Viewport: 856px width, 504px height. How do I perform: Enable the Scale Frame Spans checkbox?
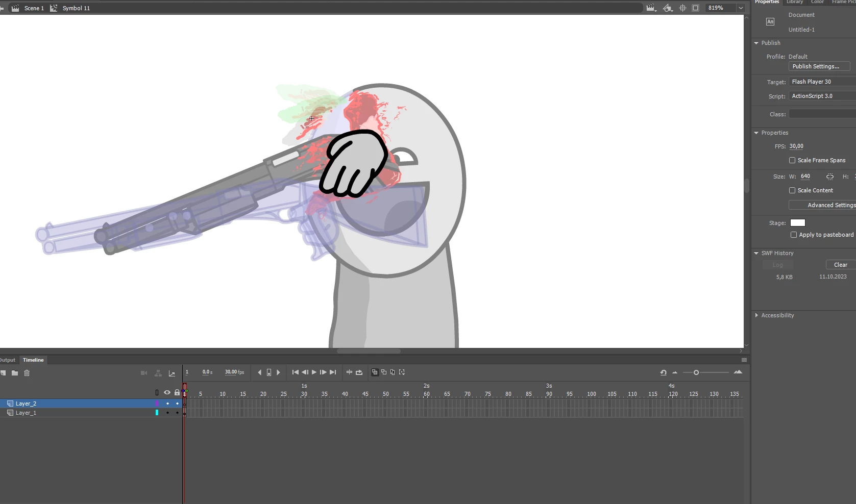tap(792, 160)
